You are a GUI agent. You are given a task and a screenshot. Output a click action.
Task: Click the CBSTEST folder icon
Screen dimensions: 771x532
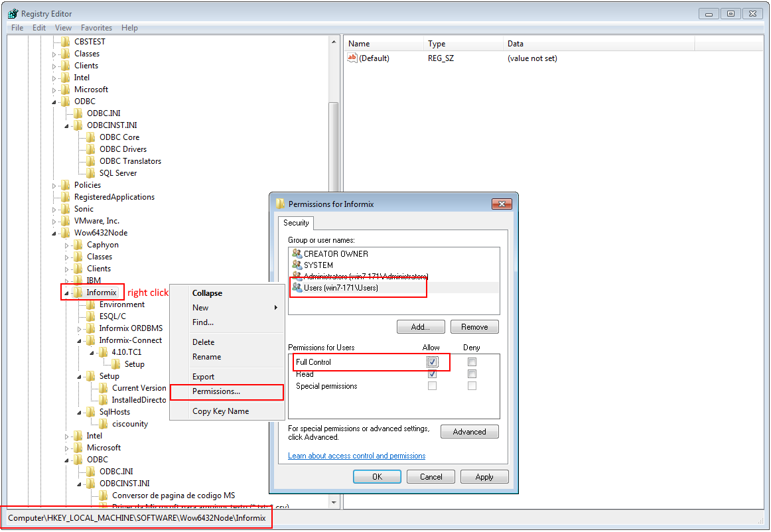66,42
